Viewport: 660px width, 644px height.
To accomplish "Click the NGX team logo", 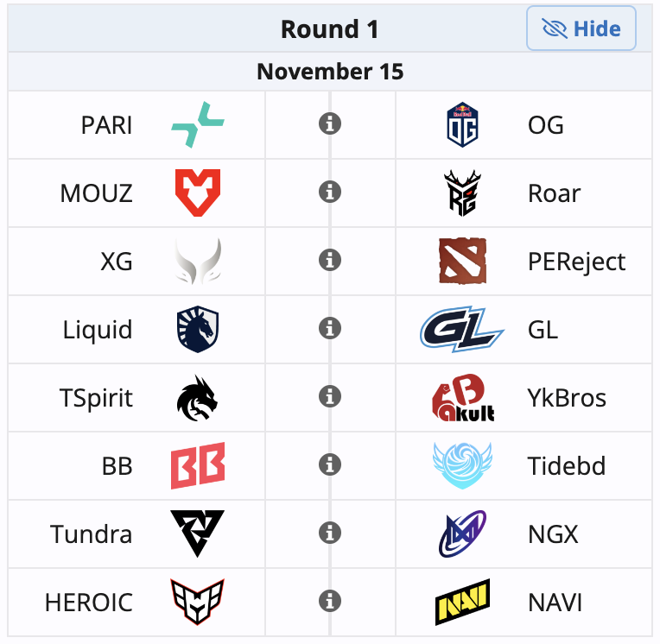I will click(x=462, y=534).
